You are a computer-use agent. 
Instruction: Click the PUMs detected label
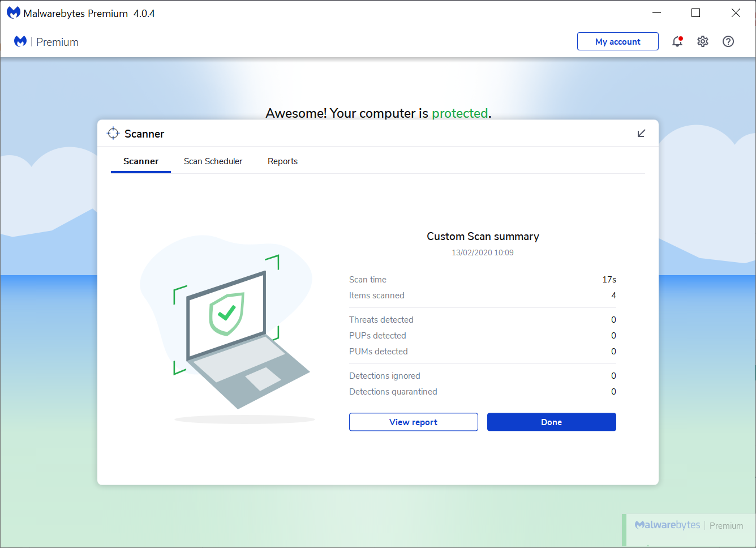379,352
